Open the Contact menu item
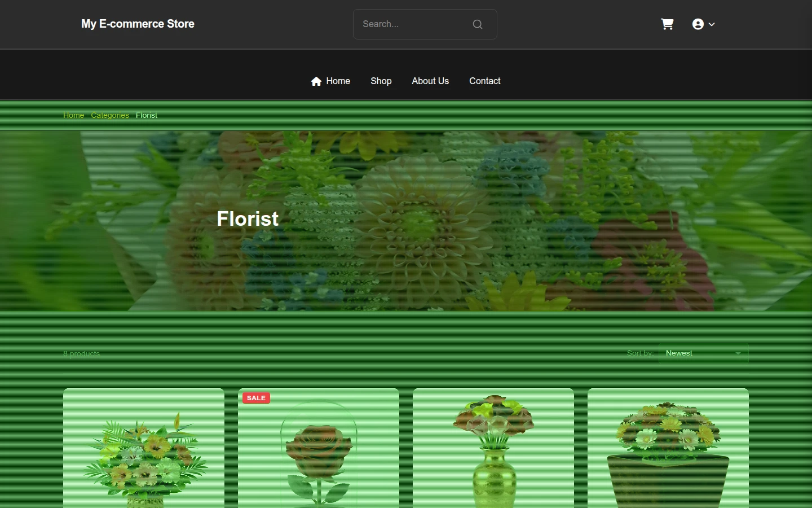This screenshot has width=812, height=508. [484, 81]
